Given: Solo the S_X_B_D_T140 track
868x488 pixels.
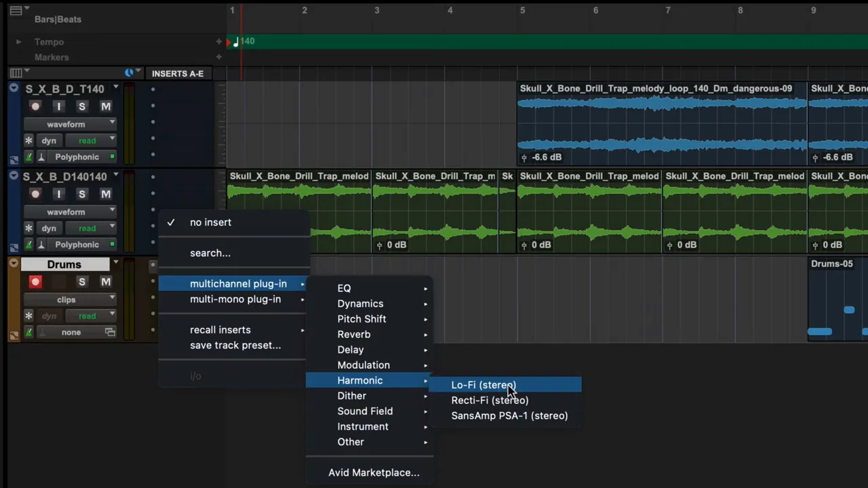Looking at the screenshot, I should [x=81, y=106].
